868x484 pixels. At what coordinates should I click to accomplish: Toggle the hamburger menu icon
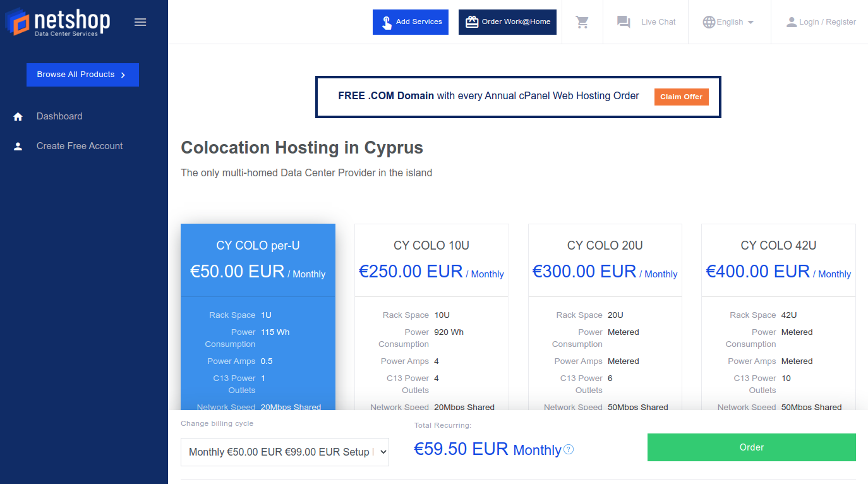(140, 22)
